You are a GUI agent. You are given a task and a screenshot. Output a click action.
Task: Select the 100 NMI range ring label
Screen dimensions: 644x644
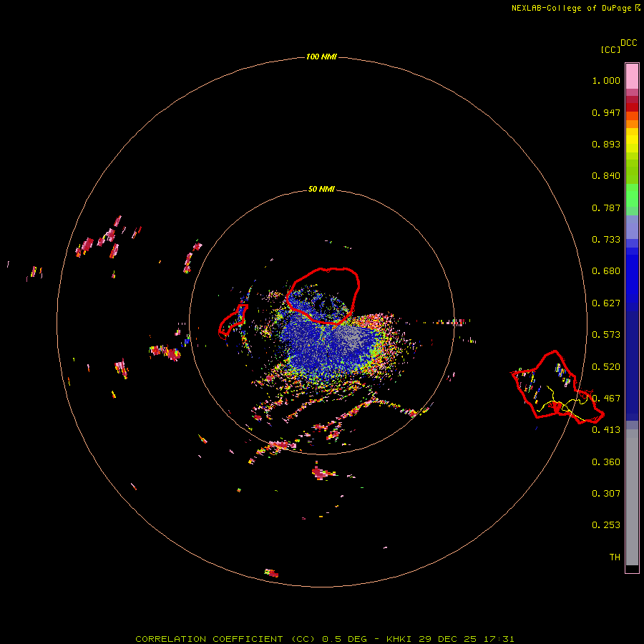(x=321, y=57)
